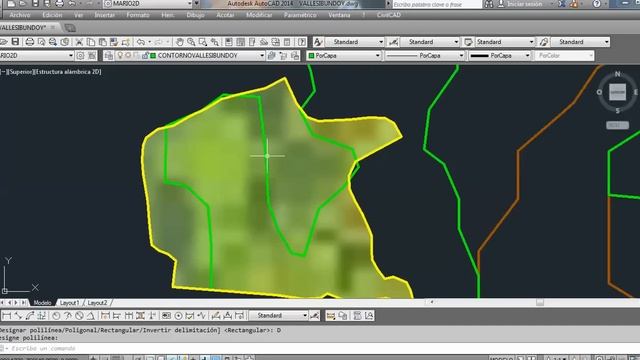Click the search box Escriba palabra clave
This screenshot has height=360, width=640.
click(x=437, y=4)
